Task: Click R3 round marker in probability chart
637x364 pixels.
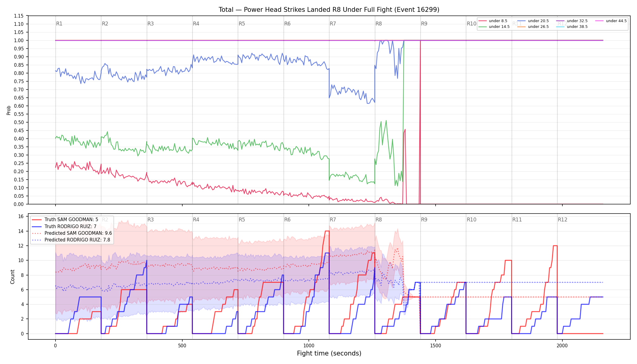Action: [150, 24]
